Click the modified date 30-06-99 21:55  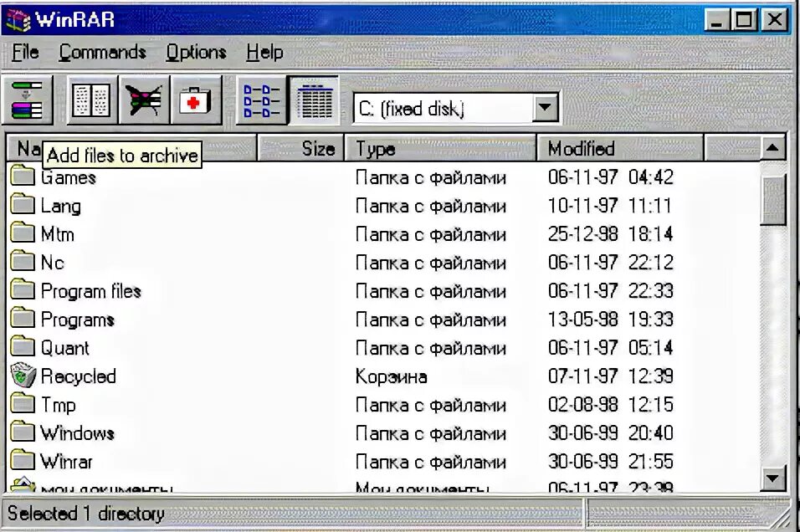click(x=611, y=462)
